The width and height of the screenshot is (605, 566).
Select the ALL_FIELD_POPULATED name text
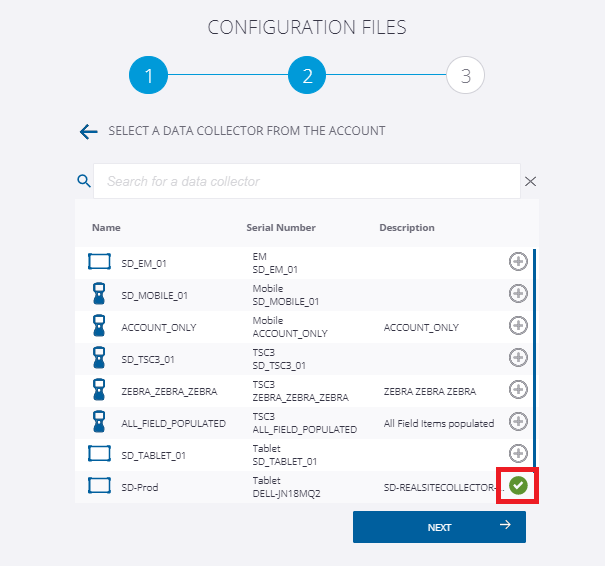pos(173,424)
